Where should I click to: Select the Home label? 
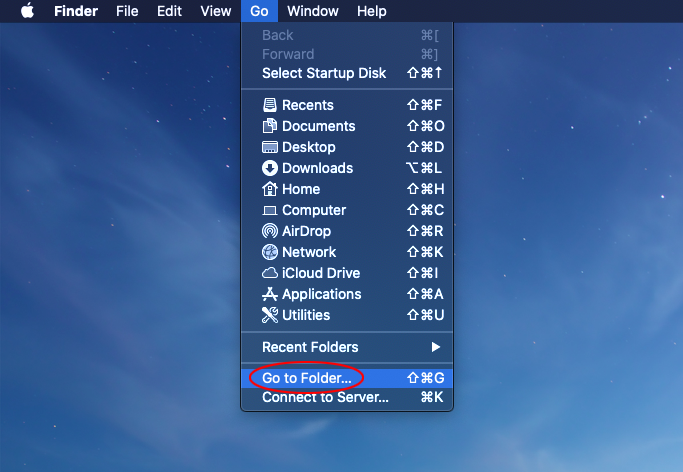tap(301, 189)
